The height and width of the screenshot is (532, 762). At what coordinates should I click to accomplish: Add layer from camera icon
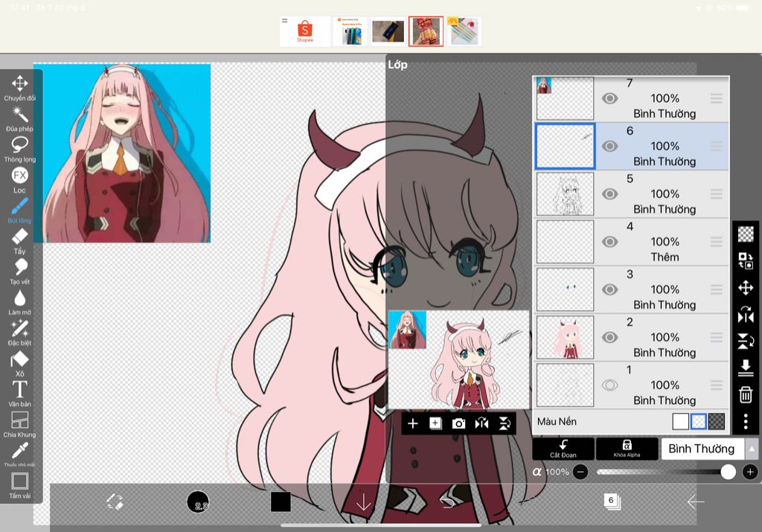point(458,423)
